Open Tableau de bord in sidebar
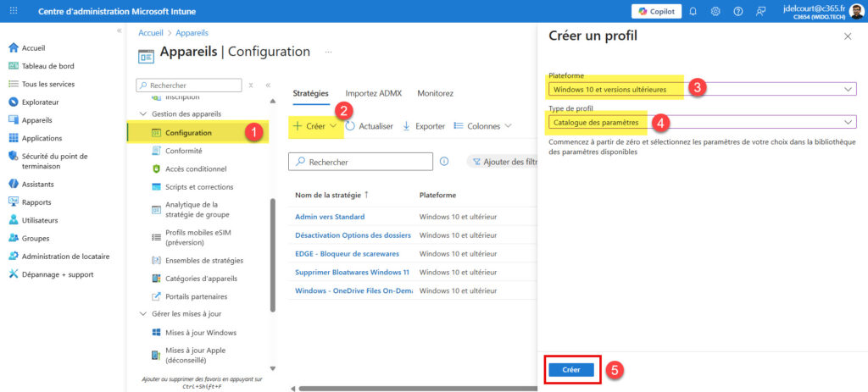Screen dimensions: 868x392 point(47,66)
